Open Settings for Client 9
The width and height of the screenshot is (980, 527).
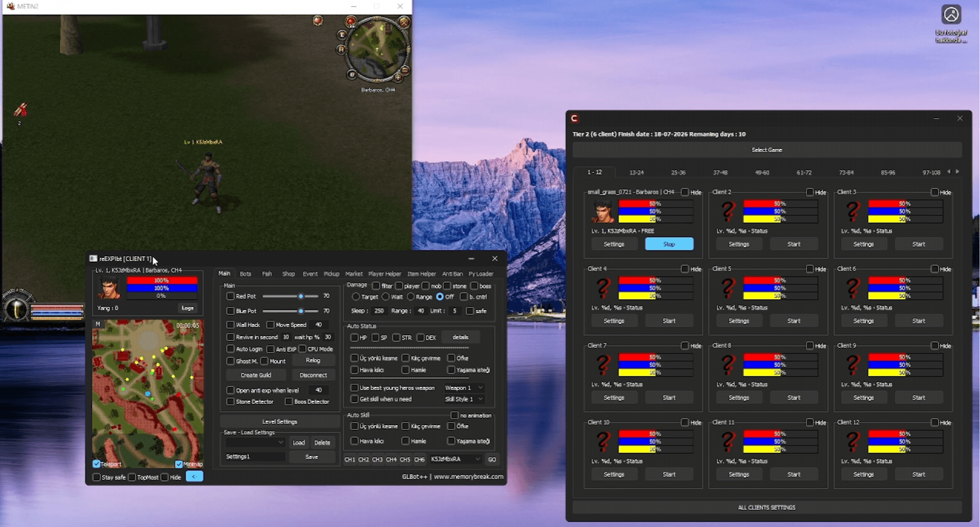click(x=863, y=398)
